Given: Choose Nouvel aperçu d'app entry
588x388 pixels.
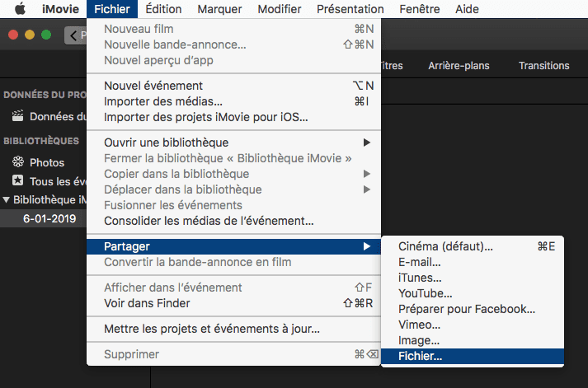Looking at the screenshot, I should pos(233,60).
